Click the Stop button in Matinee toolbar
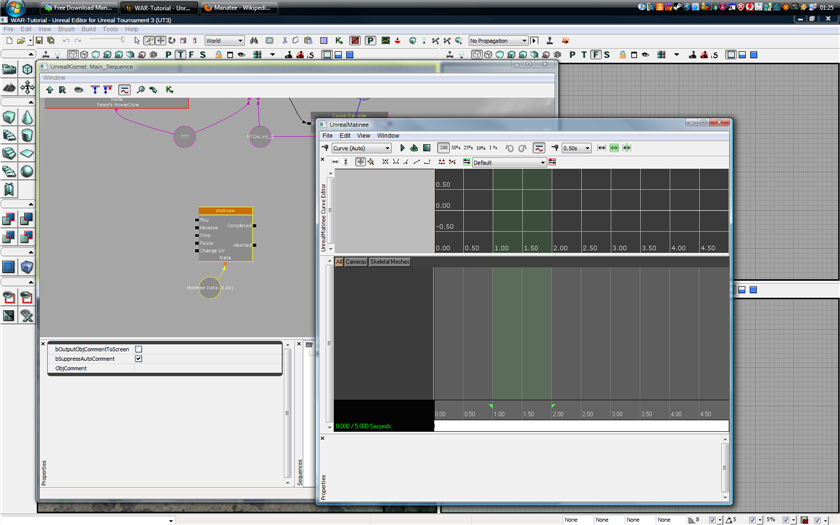The image size is (840, 525). coord(426,148)
